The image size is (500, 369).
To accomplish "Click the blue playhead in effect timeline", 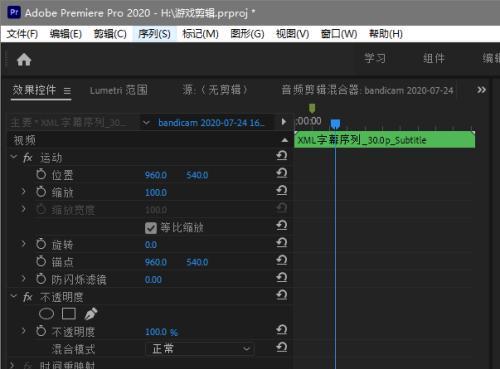I will click(x=335, y=124).
